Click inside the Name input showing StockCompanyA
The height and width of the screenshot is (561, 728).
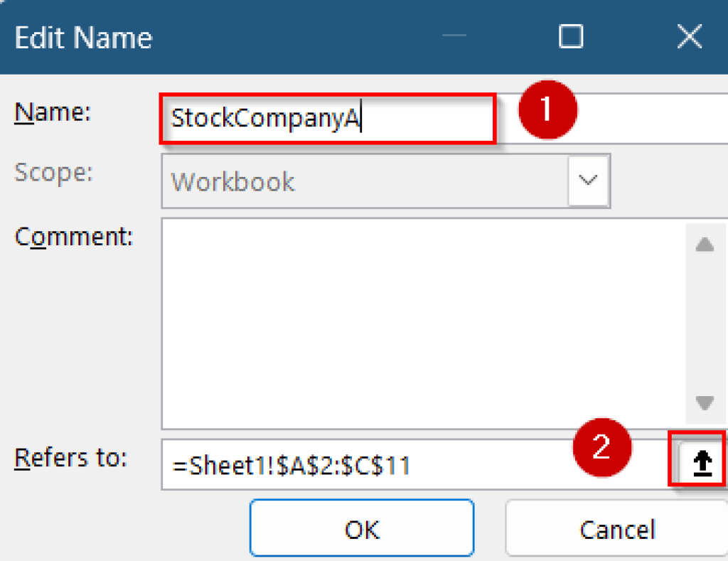click(327, 118)
